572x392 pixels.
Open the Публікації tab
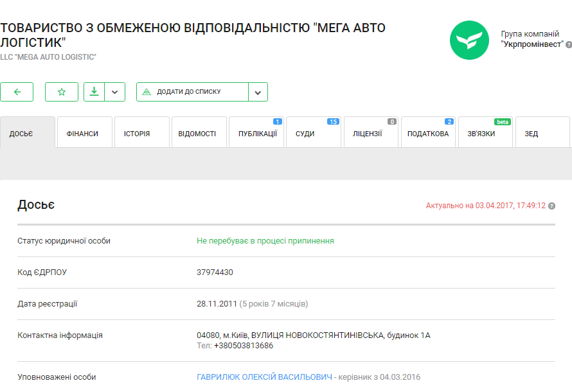pyautogui.click(x=256, y=134)
